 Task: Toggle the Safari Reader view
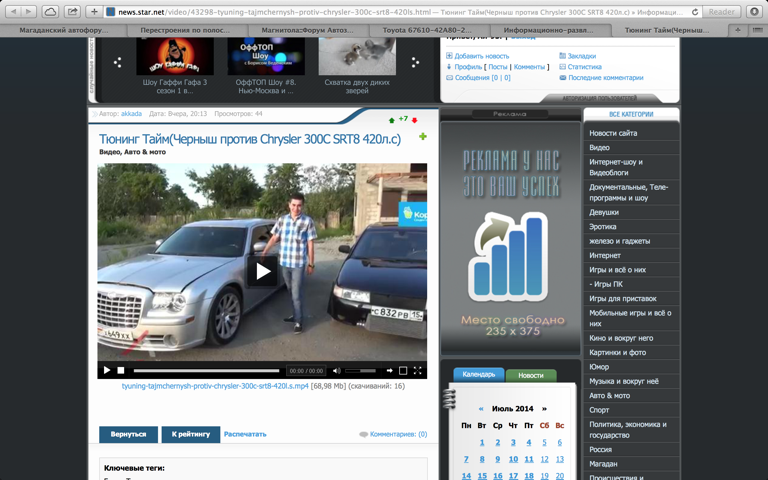pos(720,11)
